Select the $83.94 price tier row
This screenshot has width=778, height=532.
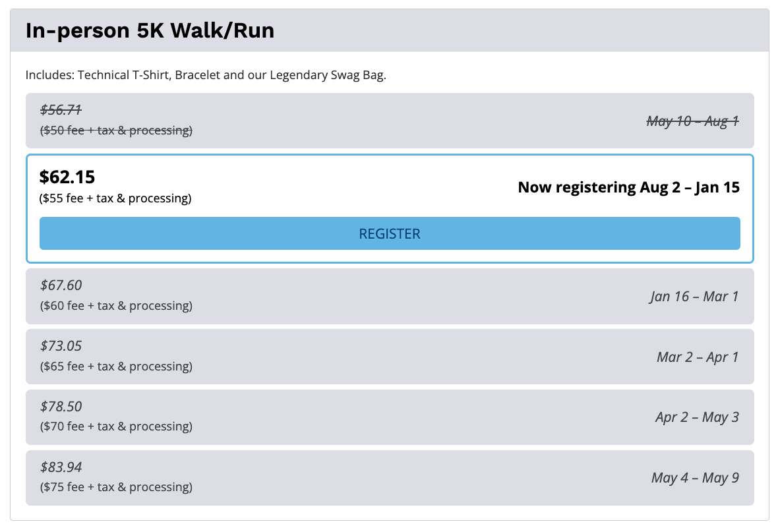point(390,478)
